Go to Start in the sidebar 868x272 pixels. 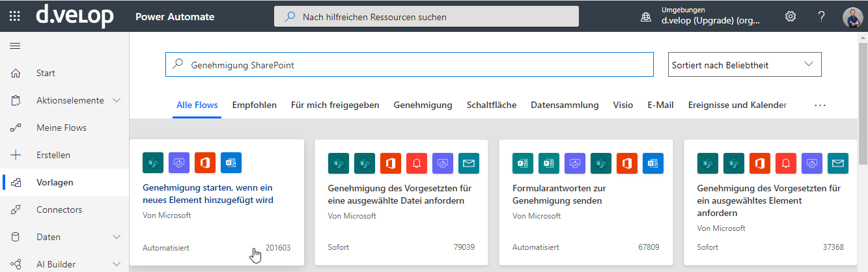(x=64, y=73)
